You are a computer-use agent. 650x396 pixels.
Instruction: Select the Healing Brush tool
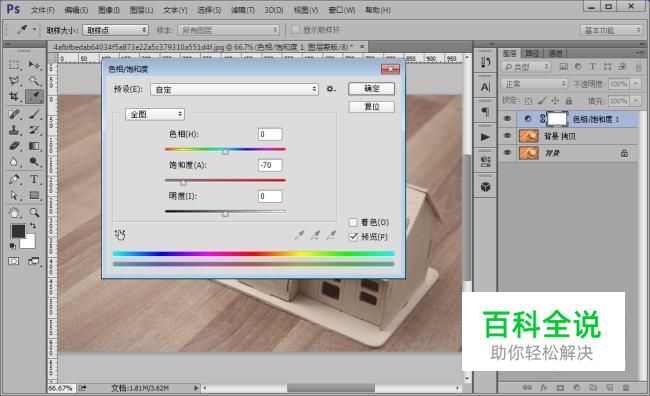[14, 114]
